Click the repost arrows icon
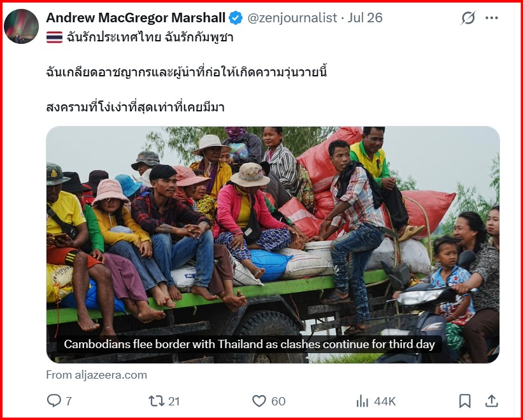This screenshot has width=523, height=420. pyautogui.click(x=156, y=401)
